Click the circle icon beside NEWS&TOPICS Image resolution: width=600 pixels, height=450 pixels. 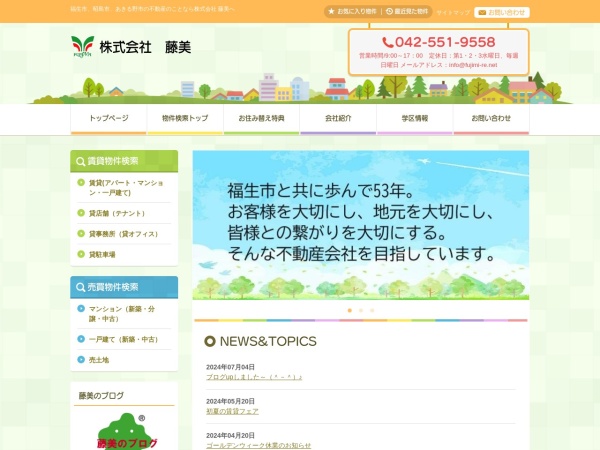210,341
